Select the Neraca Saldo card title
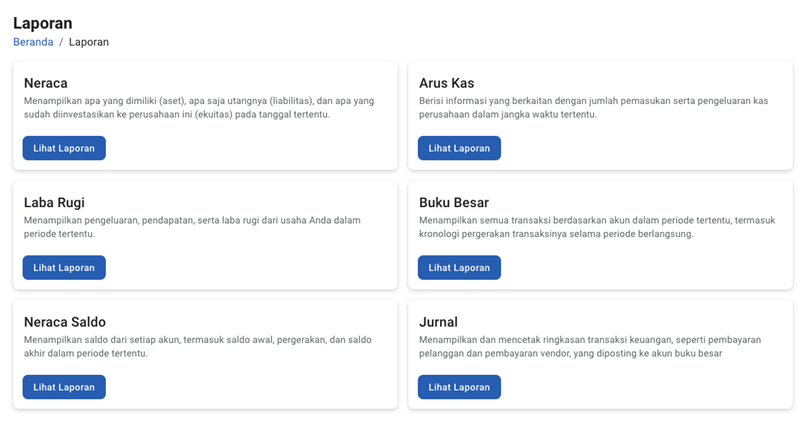 pos(65,322)
